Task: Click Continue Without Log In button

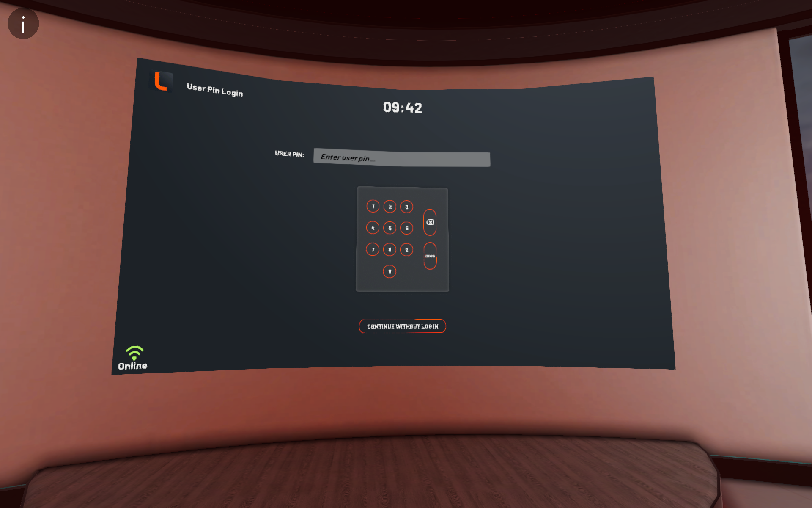Action: [x=402, y=326]
